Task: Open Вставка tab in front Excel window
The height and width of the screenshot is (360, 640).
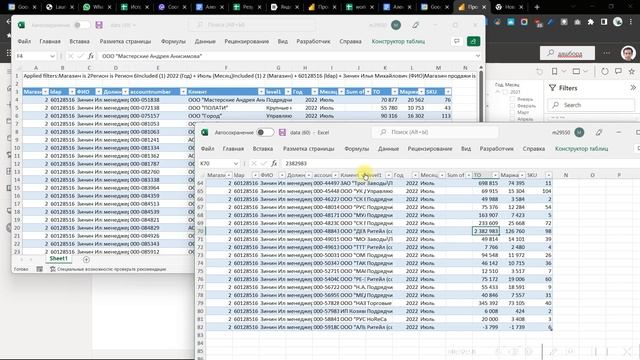Action: pos(262,149)
